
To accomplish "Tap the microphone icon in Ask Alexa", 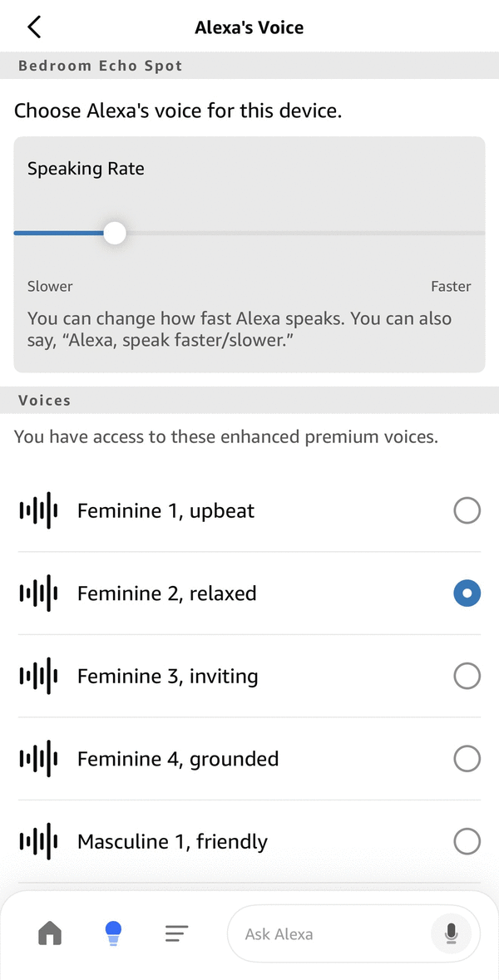I will pyautogui.click(x=451, y=933).
